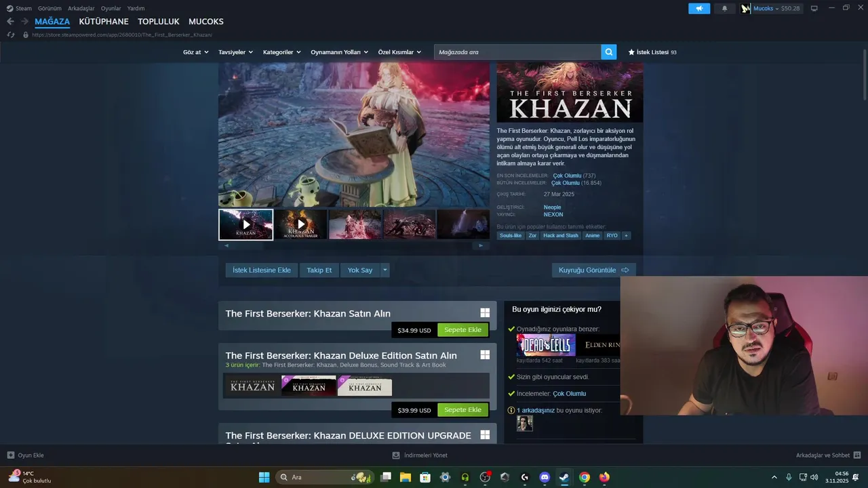Open the Dead Cells similar game image
868x488 pixels.
(x=546, y=345)
